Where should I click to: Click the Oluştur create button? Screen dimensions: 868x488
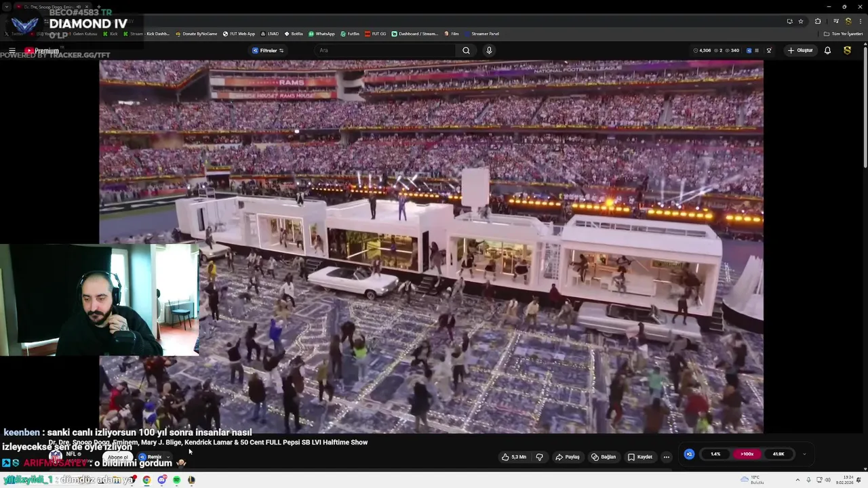point(800,50)
